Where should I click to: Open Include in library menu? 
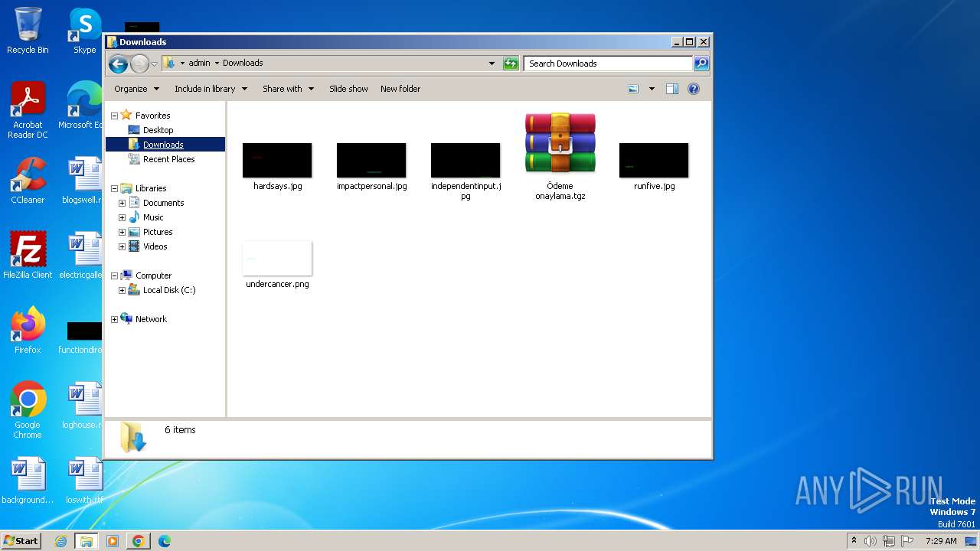click(211, 89)
